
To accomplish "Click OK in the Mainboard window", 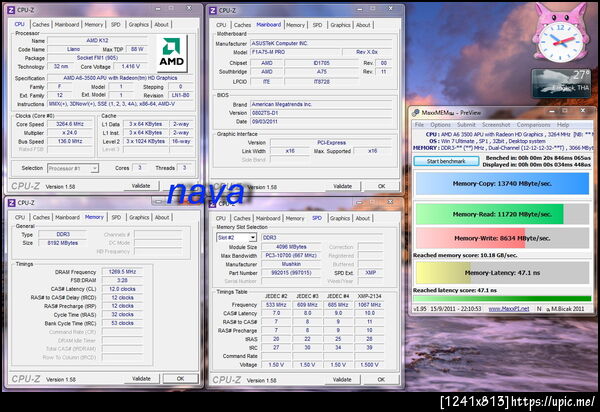I will click(382, 186).
